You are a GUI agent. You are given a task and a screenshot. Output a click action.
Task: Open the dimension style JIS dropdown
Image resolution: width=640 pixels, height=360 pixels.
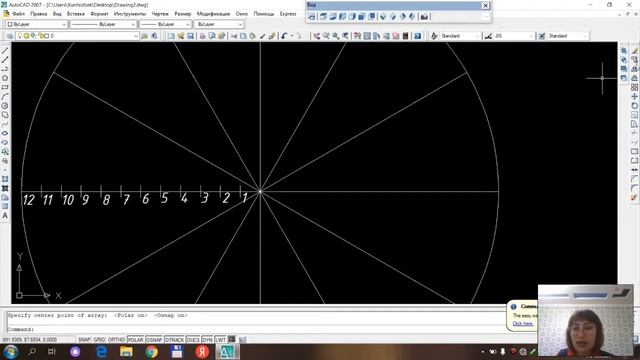[514, 36]
